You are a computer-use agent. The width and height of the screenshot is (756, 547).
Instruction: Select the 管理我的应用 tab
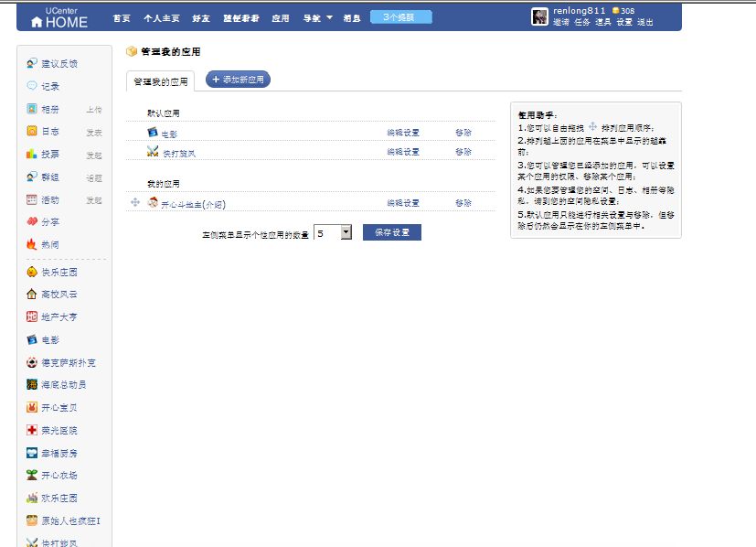coord(161,81)
